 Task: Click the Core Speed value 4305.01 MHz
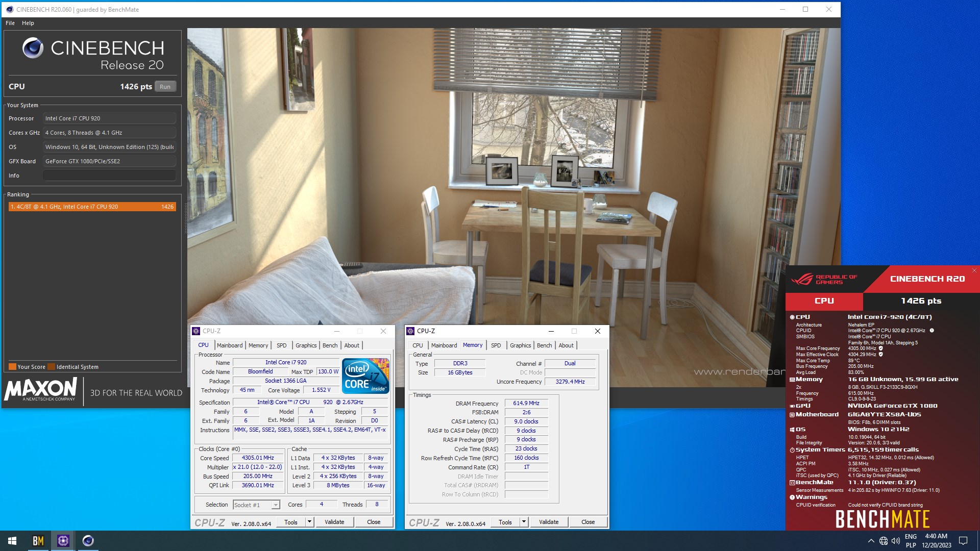coord(258,458)
